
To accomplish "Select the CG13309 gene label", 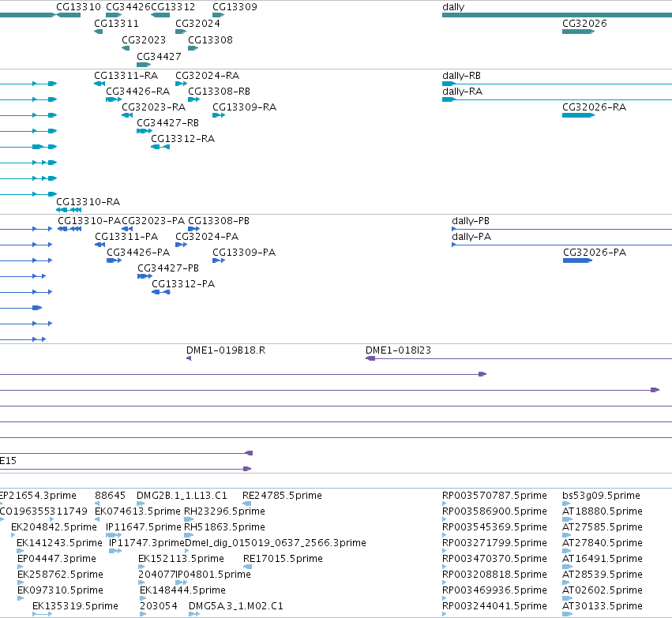I will tap(235, 7).
